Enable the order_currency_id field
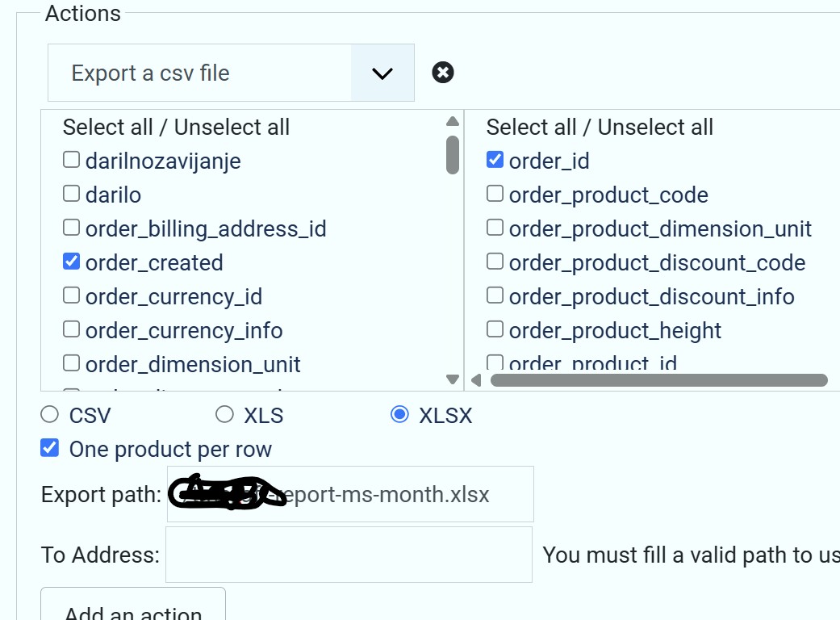This screenshot has width=840, height=620. tap(71, 295)
